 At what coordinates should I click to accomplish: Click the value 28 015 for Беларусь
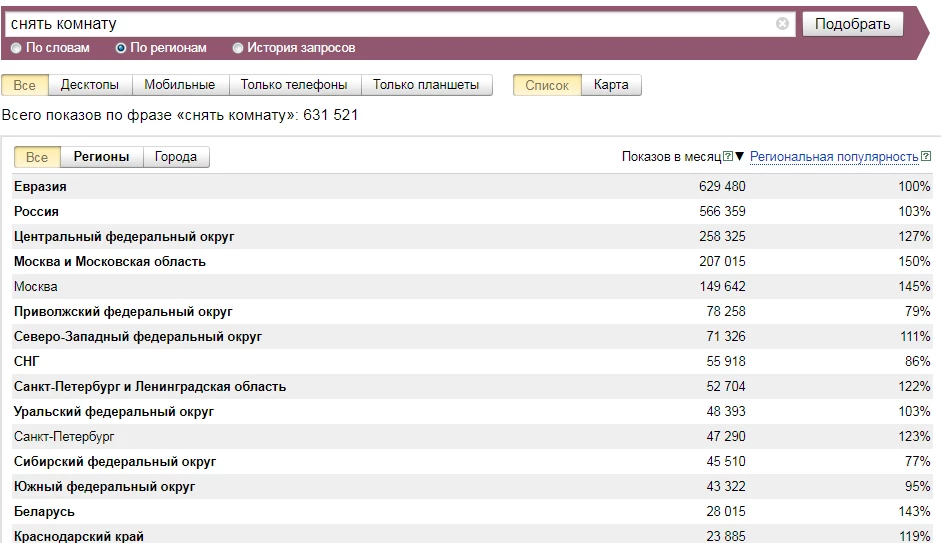(726, 512)
